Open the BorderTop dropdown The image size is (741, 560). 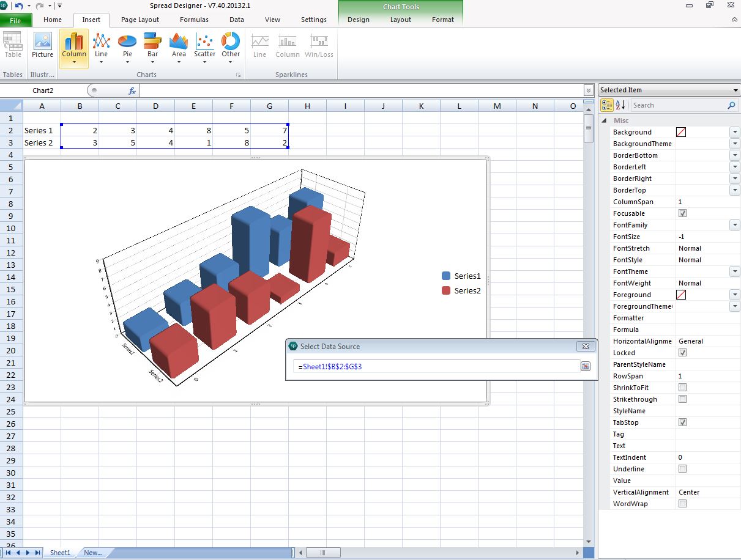coord(734,190)
